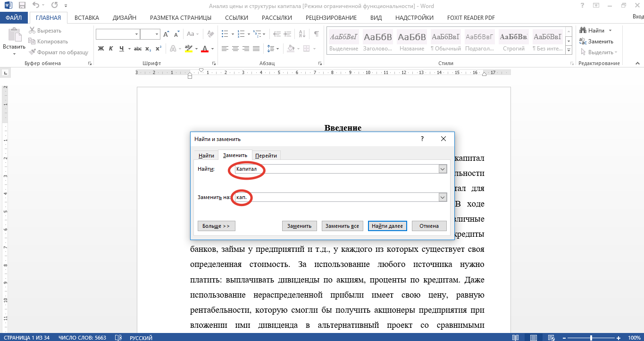Open the Перейти tab in dialog
The height and width of the screenshot is (341, 644).
click(266, 155)
